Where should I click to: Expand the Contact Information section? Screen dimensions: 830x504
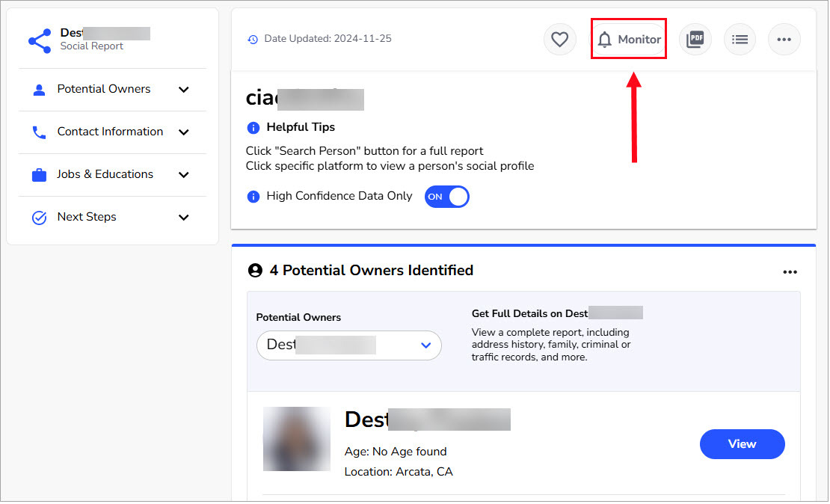[x=184, y=132]
